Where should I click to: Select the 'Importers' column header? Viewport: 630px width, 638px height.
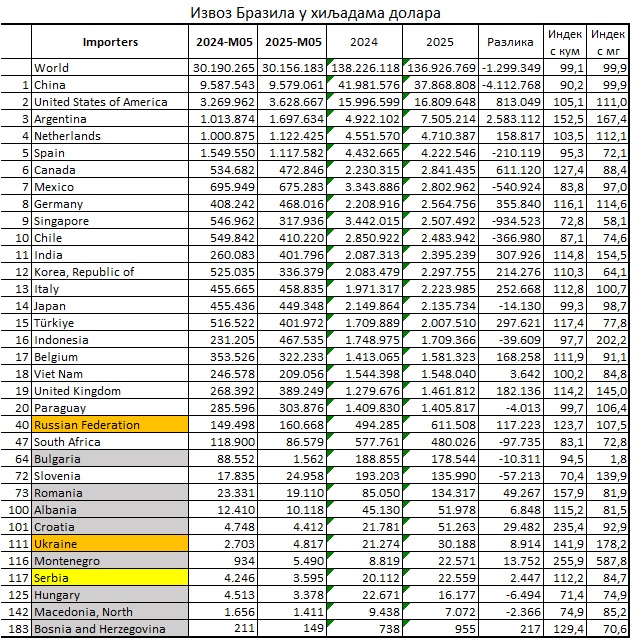[110, 42]
